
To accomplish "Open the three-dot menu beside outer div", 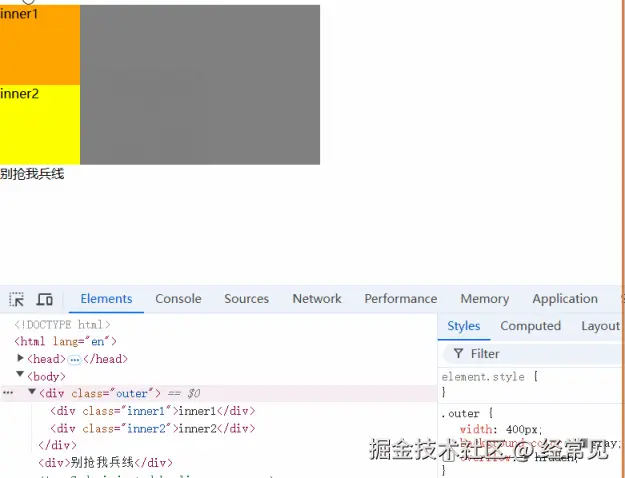I will [8, 393].
